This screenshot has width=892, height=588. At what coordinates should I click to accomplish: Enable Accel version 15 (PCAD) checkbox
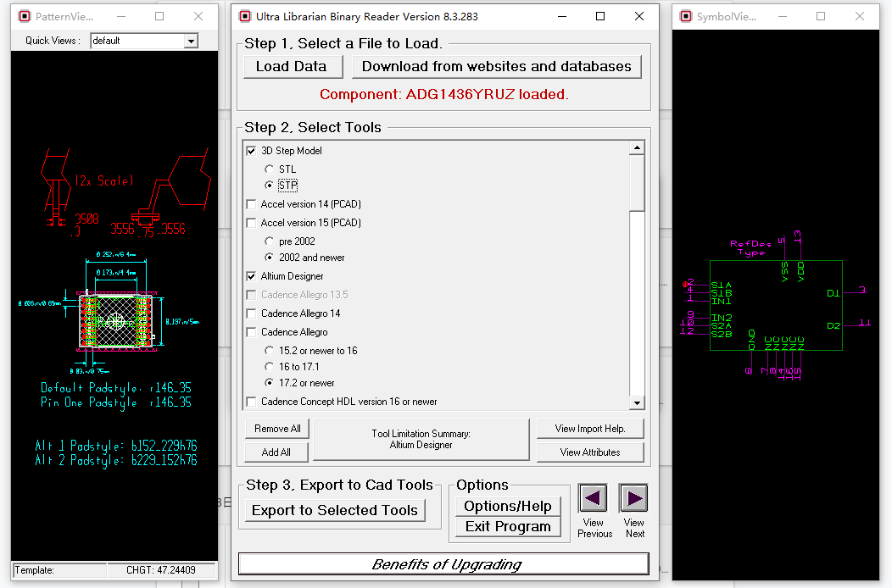click(251, 223)
